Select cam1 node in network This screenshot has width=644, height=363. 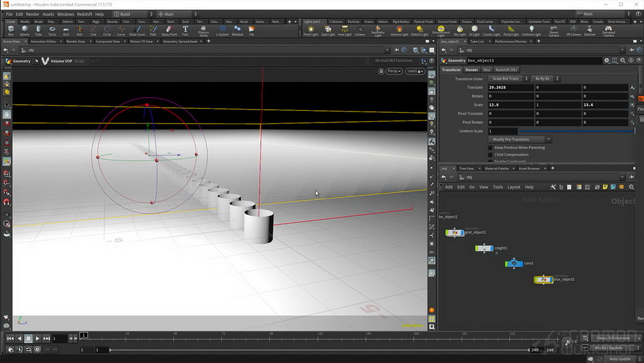(x=514, y=264)
